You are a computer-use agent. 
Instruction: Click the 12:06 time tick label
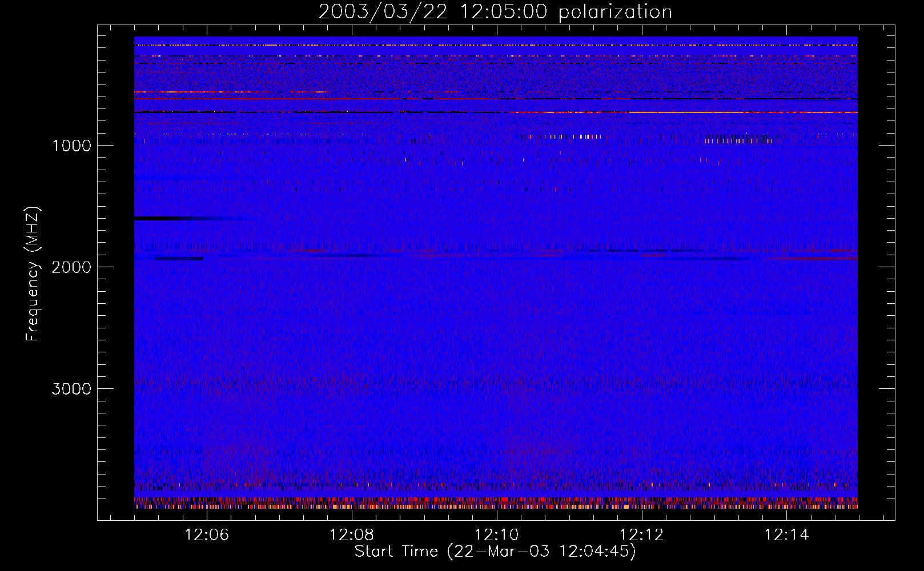(207, 535)
